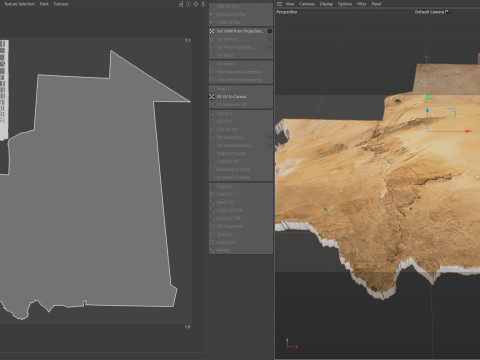Click the Cycle UV CW icon

[211, 218]
